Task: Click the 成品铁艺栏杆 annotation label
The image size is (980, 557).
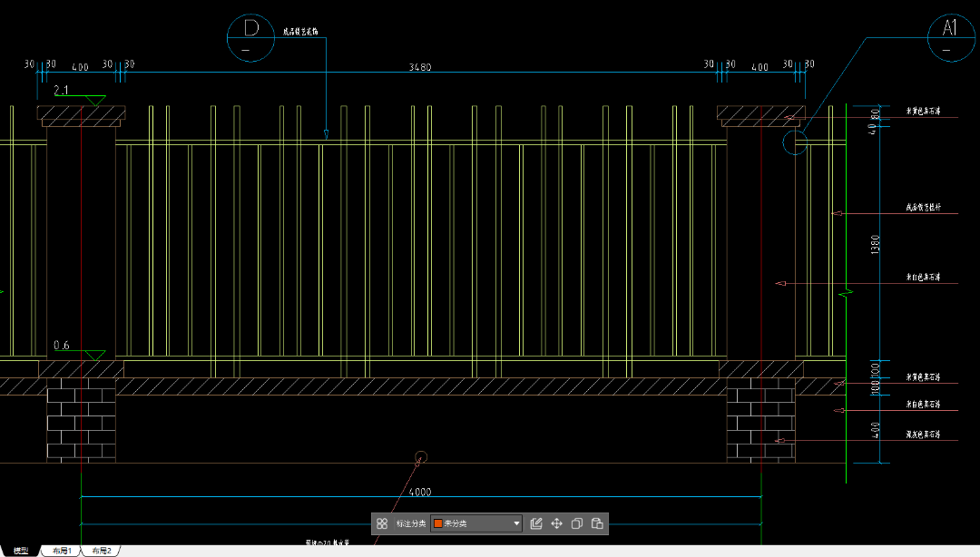Action: [923, 207]
